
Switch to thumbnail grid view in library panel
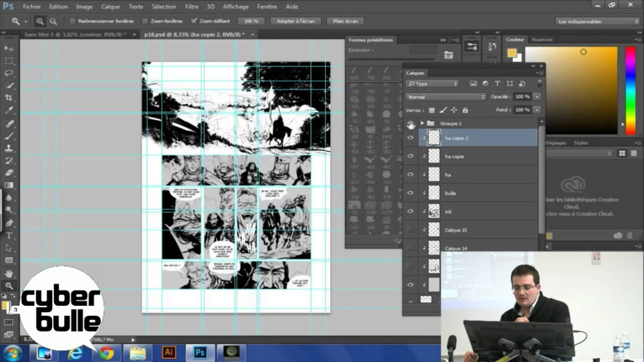pyautogui.click(x=622, y=153)
